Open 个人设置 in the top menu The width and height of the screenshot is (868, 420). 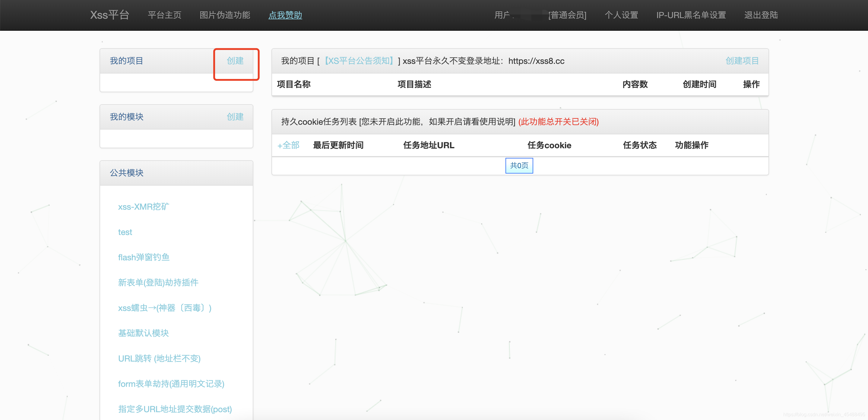click(621, 15)
